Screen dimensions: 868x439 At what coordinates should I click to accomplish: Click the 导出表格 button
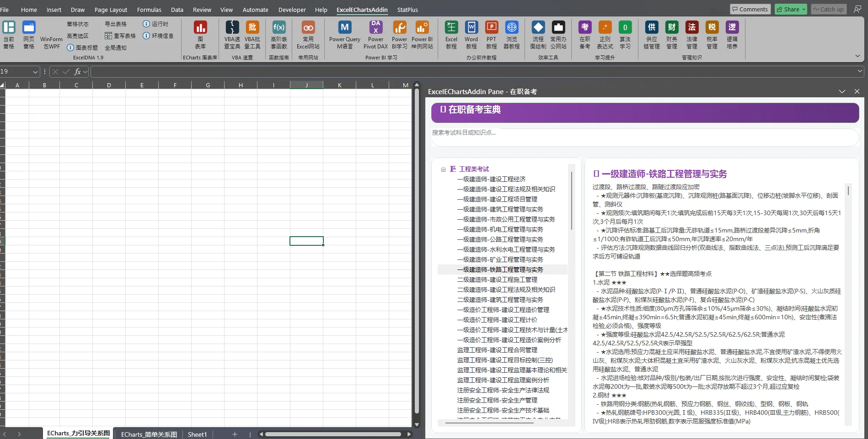click(x=116, y=24)
